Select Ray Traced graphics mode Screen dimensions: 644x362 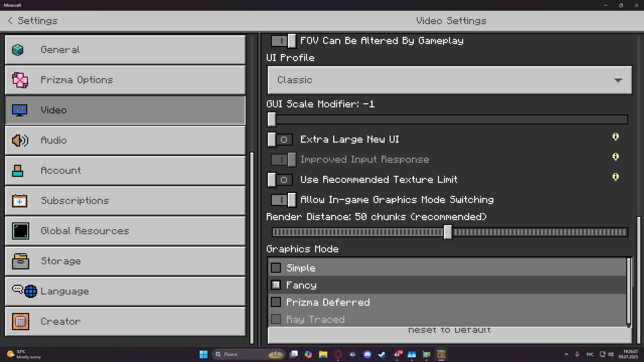click(x=447, y=319)
